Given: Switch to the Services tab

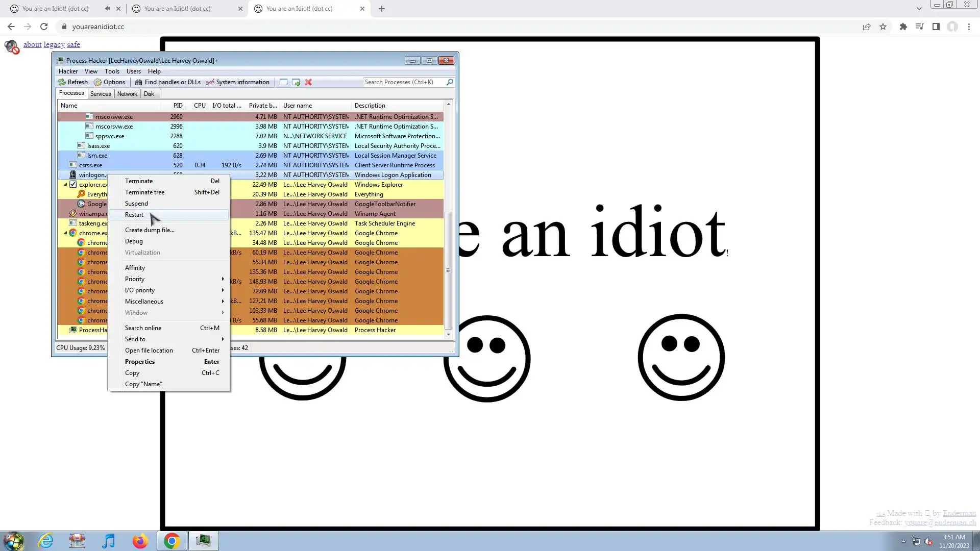Looking at the screenshot, I should pos(101,94).
